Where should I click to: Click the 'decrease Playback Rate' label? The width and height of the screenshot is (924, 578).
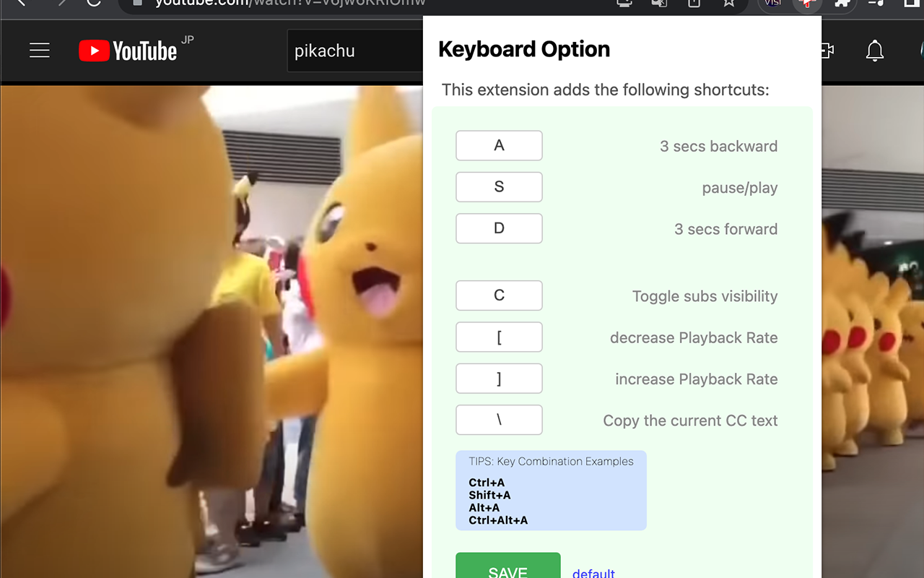click(694, 337)
